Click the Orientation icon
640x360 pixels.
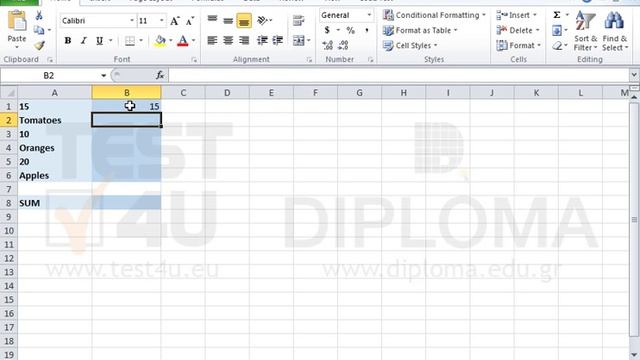pos(262,20)
